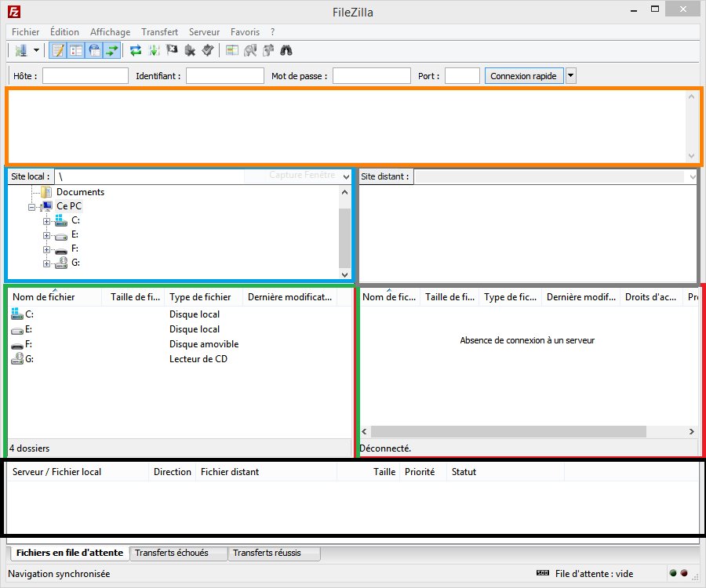Sort local files by Type de fichier
706x588 pixels.
(x=203, y=297)
